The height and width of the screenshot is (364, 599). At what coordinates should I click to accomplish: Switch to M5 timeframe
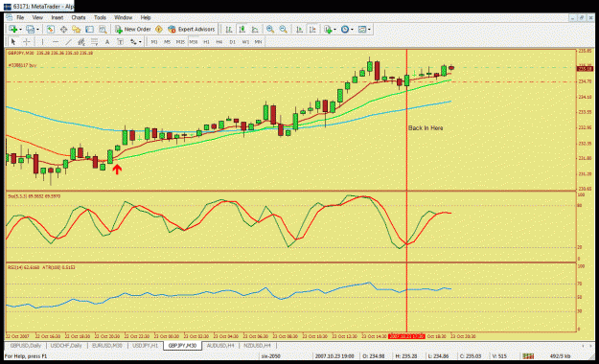coord(167,41)
